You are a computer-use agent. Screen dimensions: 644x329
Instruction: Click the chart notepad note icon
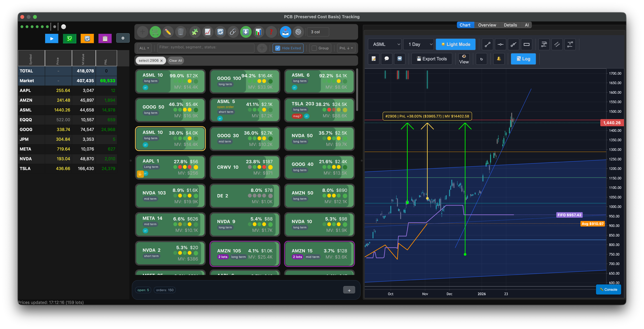[x=374, y=59]
